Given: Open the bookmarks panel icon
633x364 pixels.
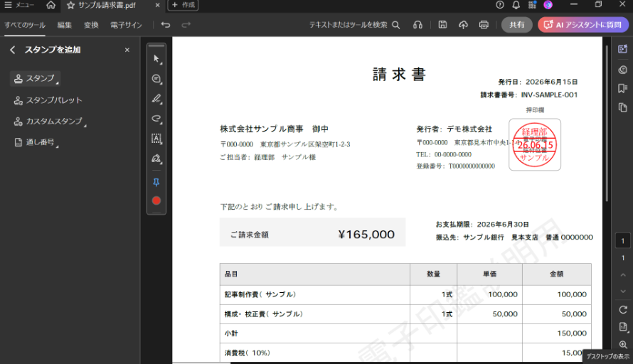Looking at the screenshot, I should (622, 88).
